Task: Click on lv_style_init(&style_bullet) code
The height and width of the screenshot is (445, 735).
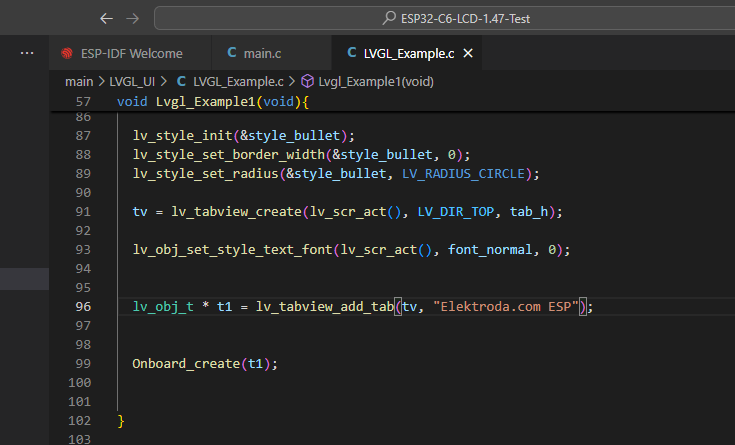Action: point(244,136)
